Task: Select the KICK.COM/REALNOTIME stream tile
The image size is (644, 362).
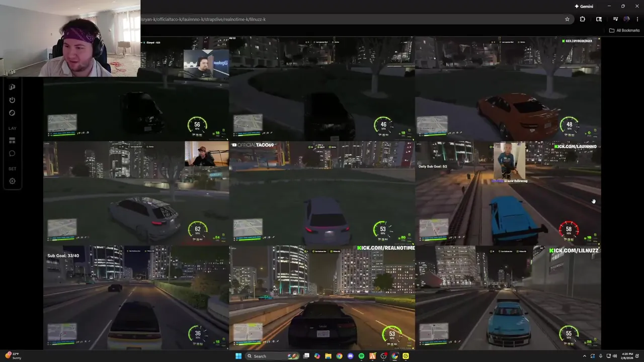Action: point(322,298)
